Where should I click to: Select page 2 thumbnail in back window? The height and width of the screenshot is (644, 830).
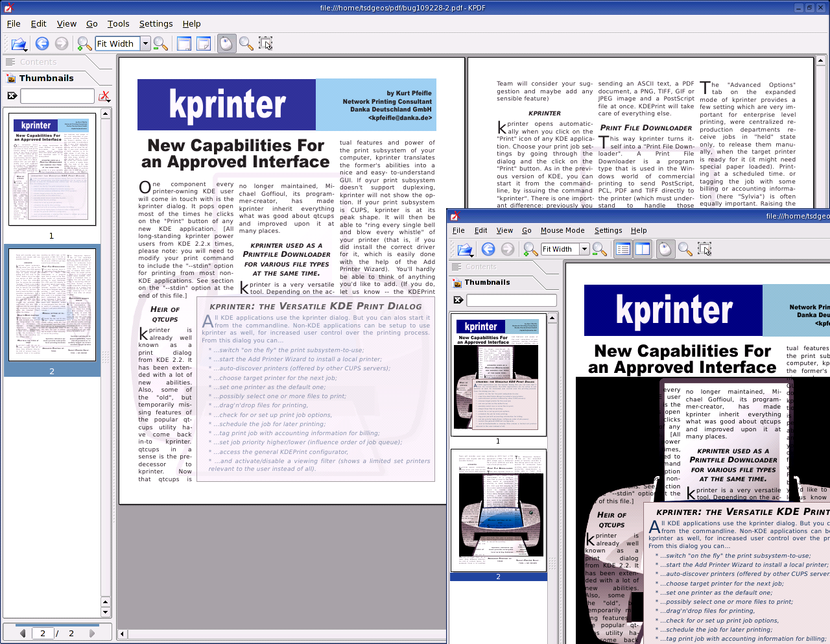[x=52, y=305]
